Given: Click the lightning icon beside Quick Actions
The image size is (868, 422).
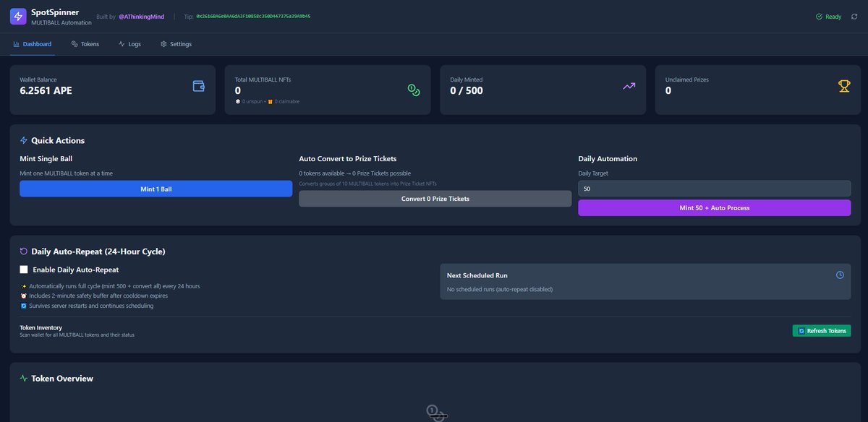Looking at the screenshot, I should click(24, 140).
